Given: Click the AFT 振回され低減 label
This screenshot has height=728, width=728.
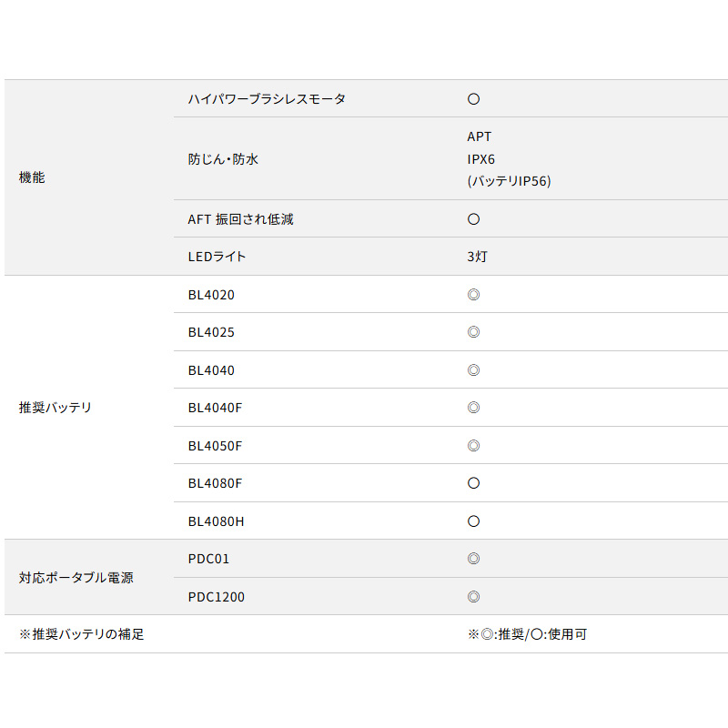Looking at the screenshot, I should click(240, 219).
